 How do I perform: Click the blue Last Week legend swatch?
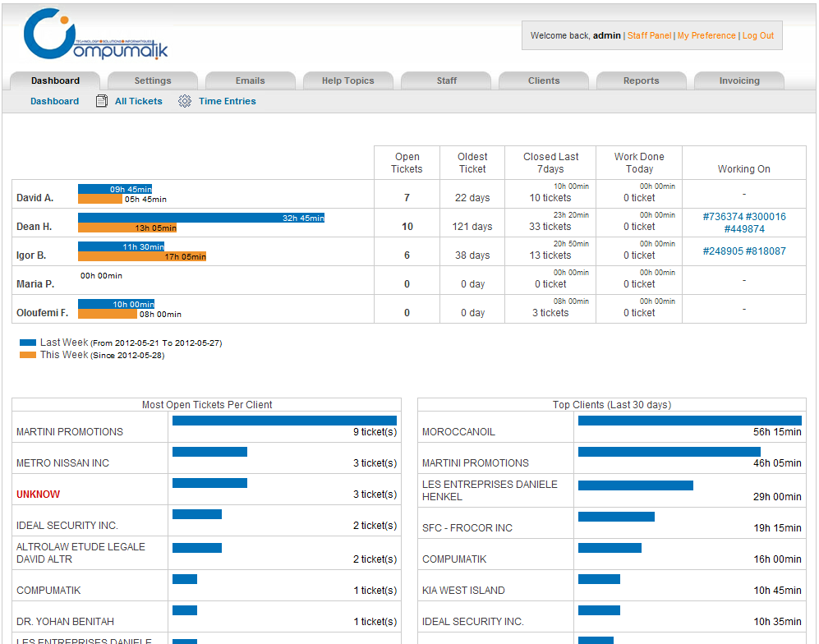[x=28, y=343]
